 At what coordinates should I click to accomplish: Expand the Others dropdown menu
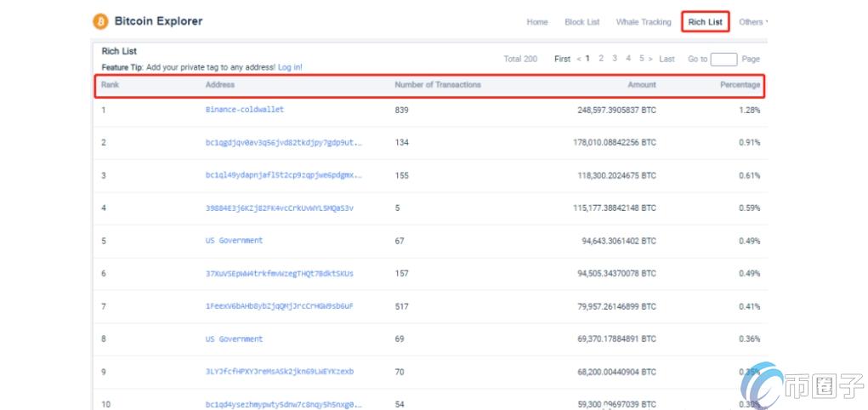point(753,22)
